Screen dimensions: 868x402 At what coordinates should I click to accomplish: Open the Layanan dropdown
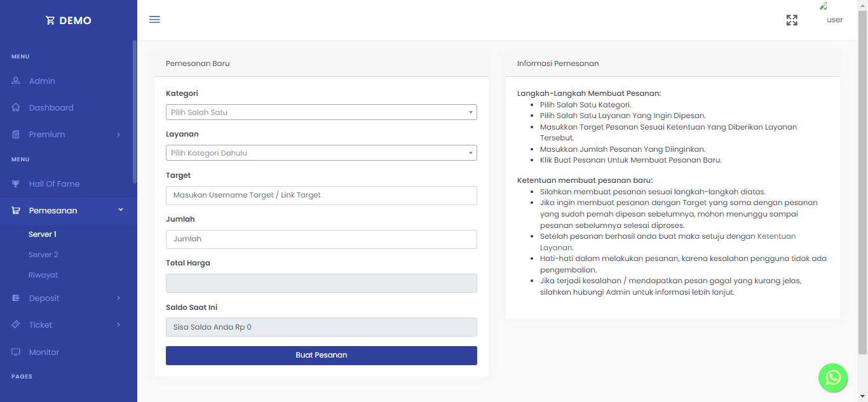click(322, 153)
